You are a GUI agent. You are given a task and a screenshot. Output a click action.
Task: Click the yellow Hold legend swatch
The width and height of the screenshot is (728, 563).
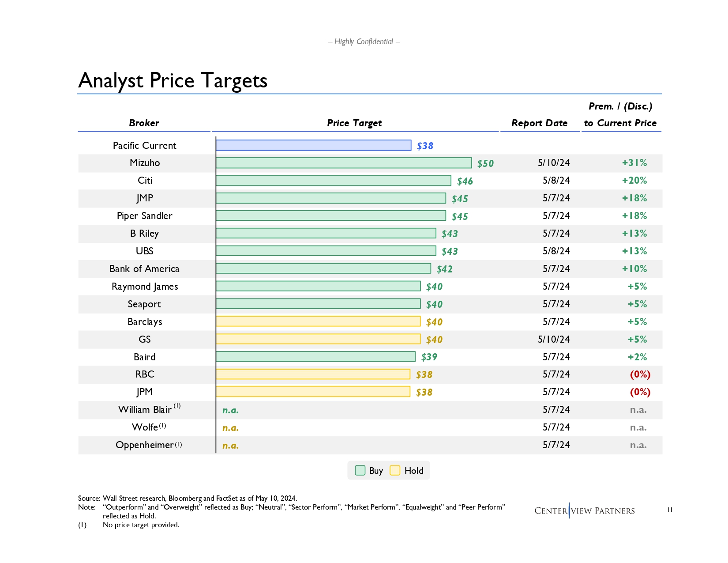(x=395, y=470)
